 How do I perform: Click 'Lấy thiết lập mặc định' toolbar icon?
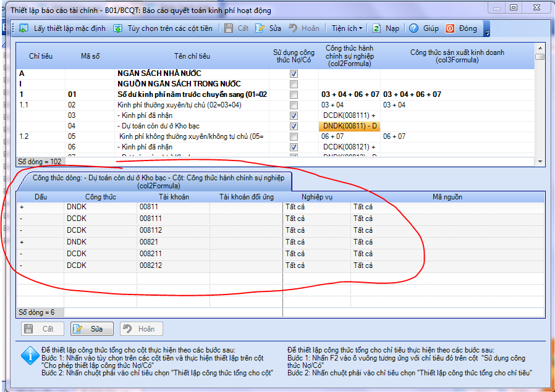24,28
